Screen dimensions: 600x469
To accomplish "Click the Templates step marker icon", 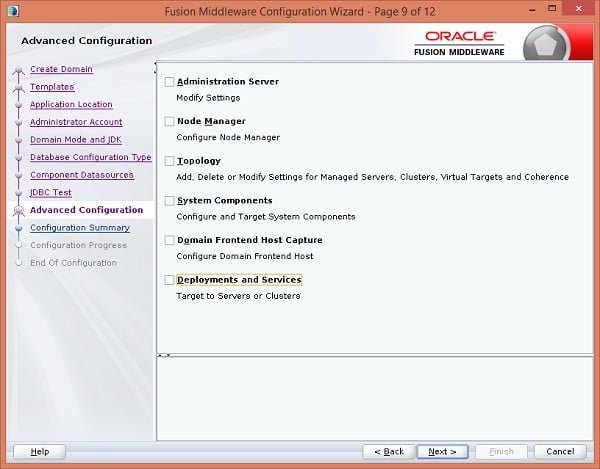I will (18, 88).
